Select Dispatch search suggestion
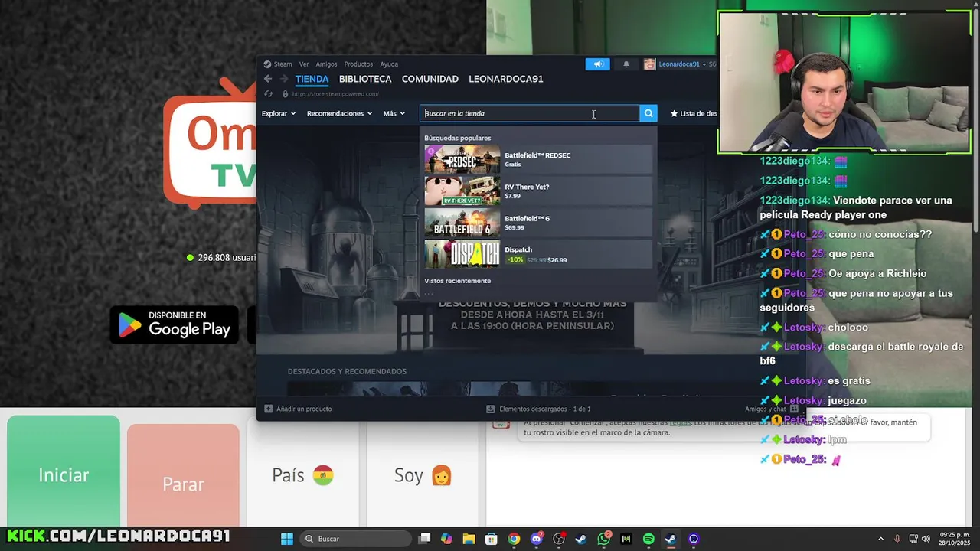 click(538, 254)
